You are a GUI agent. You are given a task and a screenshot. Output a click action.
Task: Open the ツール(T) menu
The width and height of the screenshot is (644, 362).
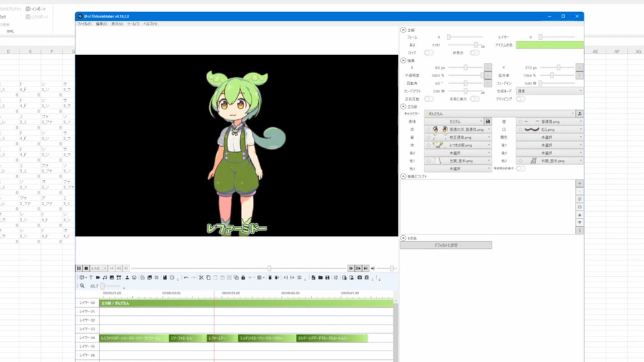[133, 24]
